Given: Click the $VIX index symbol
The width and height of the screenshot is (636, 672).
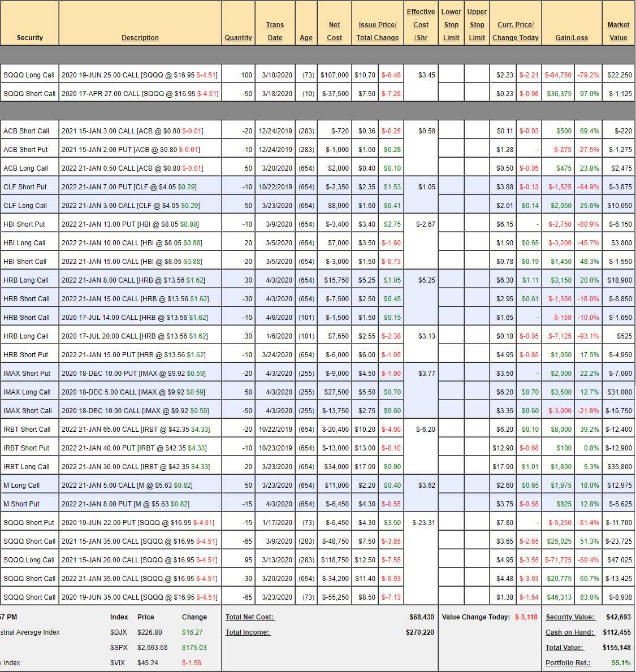Looking at the screenshot, I should click(x=118, y=663).
